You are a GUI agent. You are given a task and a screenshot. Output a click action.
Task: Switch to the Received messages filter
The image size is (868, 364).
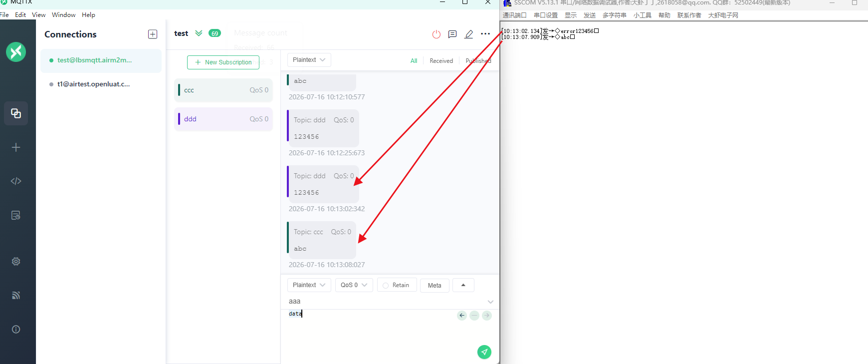coord(441,61)
